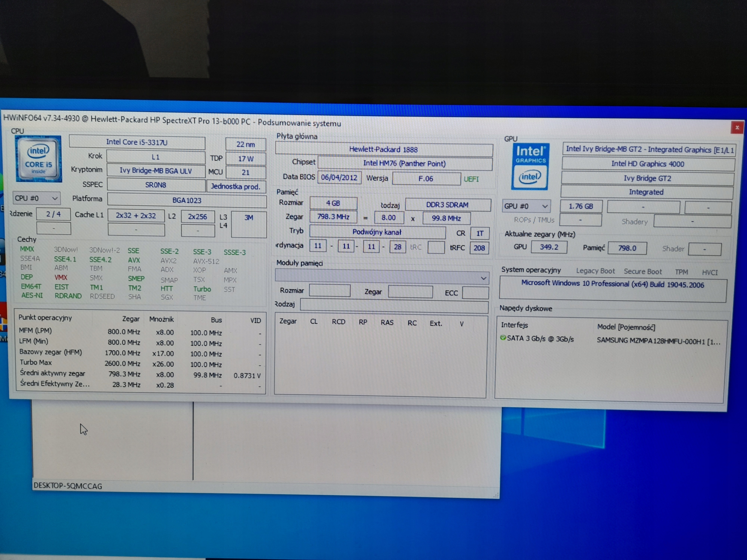Click the Intel Graphics logo

coord(530,167)
